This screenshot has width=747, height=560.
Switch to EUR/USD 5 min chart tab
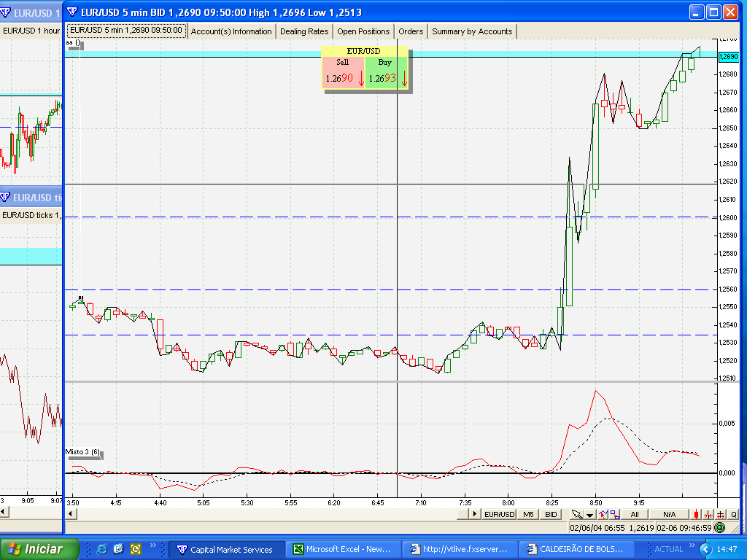126,31
